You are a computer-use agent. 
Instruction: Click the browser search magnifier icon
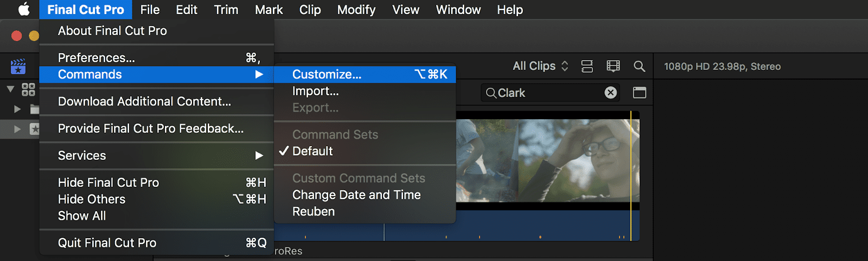coord(640,66)
